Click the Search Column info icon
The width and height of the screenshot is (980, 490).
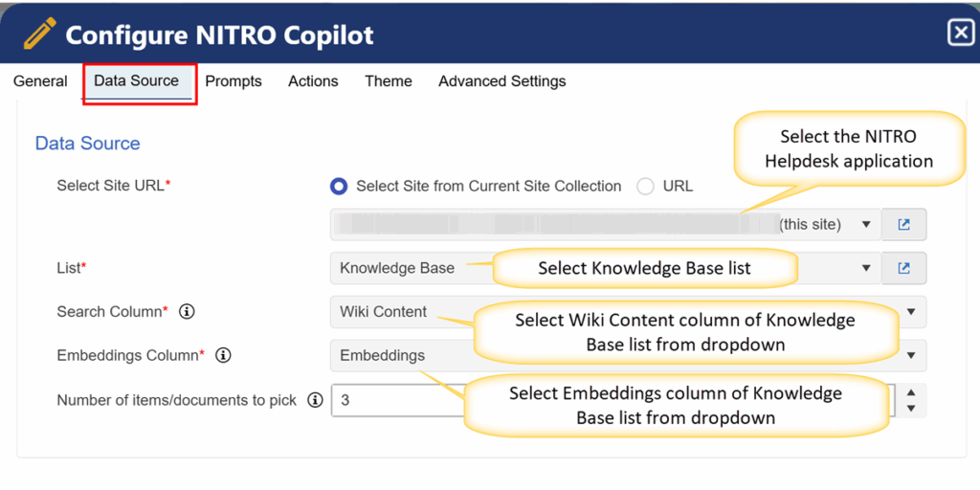tap(187, 312)
